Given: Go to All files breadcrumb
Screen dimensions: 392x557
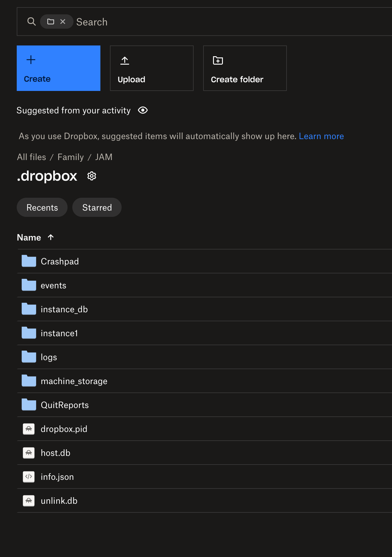Looking at the screenshot, I should 32,157.
